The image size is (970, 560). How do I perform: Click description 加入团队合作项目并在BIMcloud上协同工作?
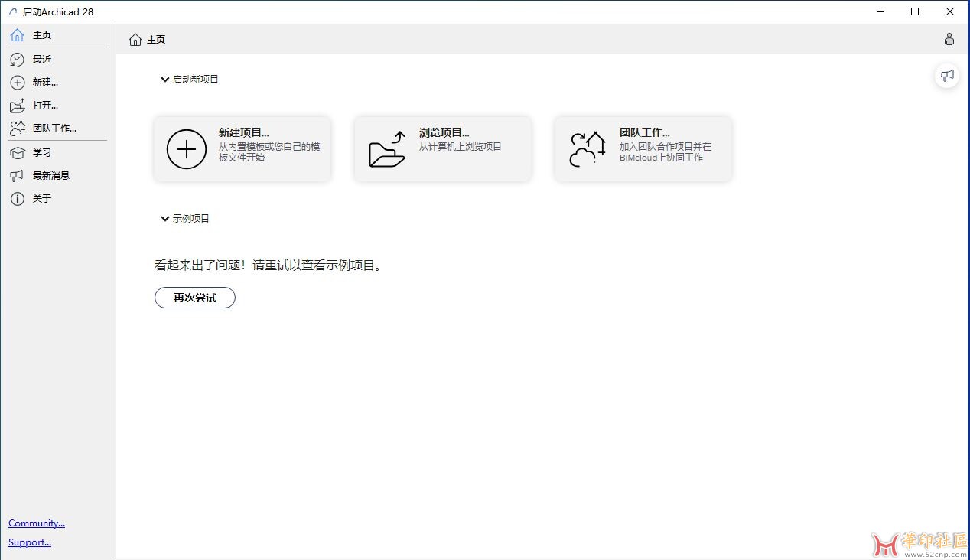666,152
